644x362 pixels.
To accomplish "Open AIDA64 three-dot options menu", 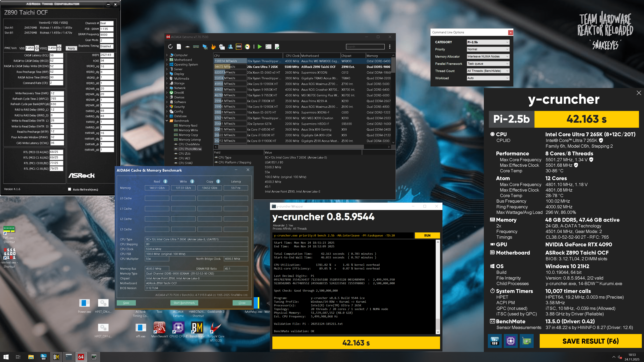I will tap(389, 46).
